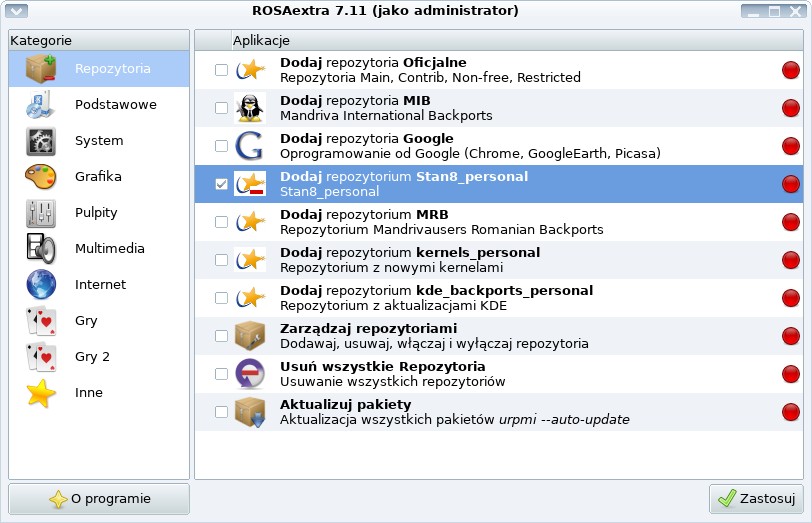Click the Aplikacje column header
The image size is (812, 523).
pos(517,40)
